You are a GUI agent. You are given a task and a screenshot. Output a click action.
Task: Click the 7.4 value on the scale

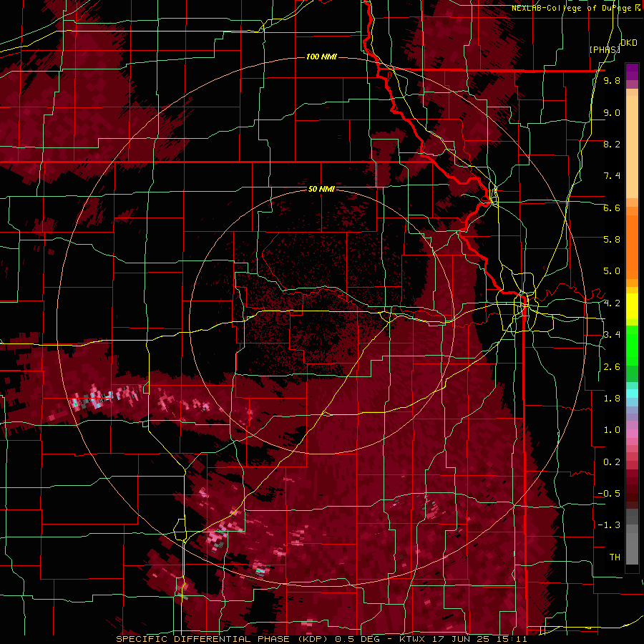point(612,176)
